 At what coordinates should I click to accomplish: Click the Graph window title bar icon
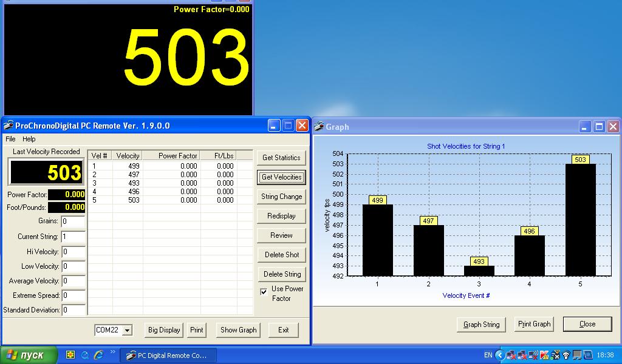point(319,127)
